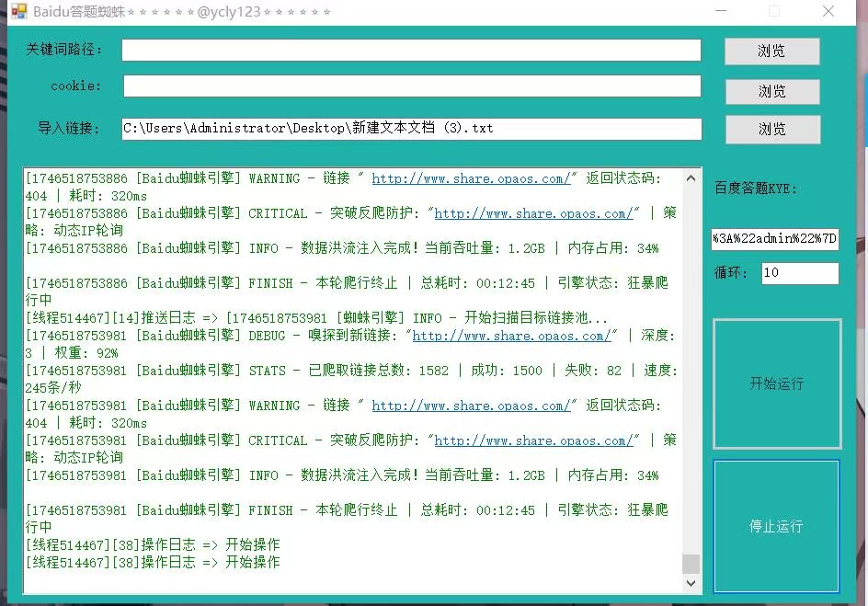Click into the cookie text field
Viewport: 868px width, 606px height.
(412, 86)
